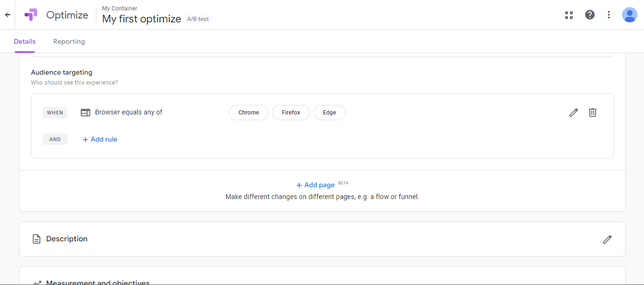Viewport: 644px width, 285px height.
Task: Click the WHEN condition label
Action: (x=55, y=113)
